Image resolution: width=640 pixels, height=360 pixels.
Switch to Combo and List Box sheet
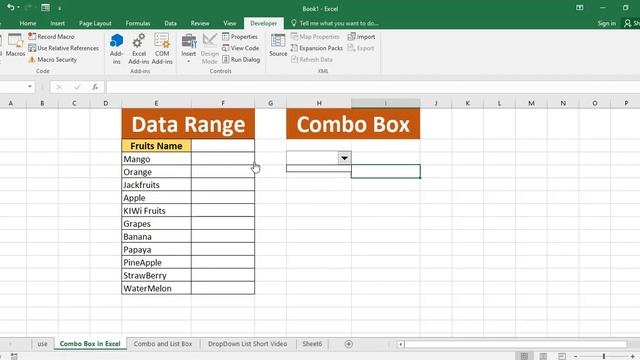[x=163, y=344]
